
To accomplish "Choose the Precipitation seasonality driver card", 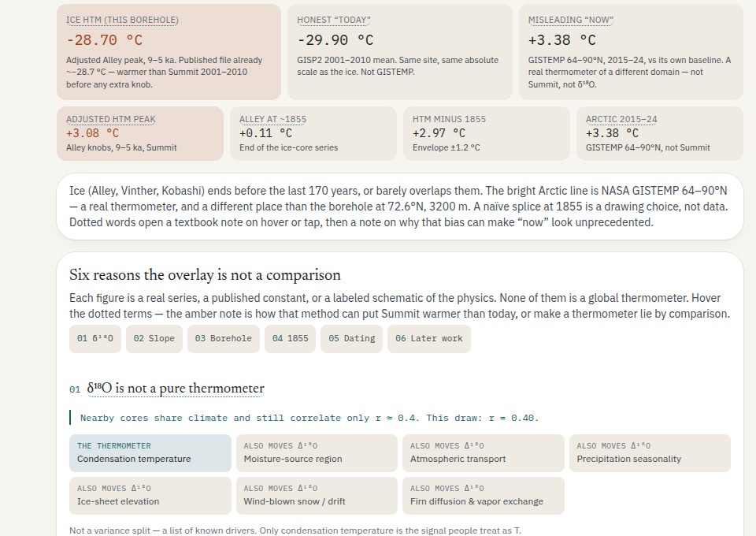I will coord(650,453).
